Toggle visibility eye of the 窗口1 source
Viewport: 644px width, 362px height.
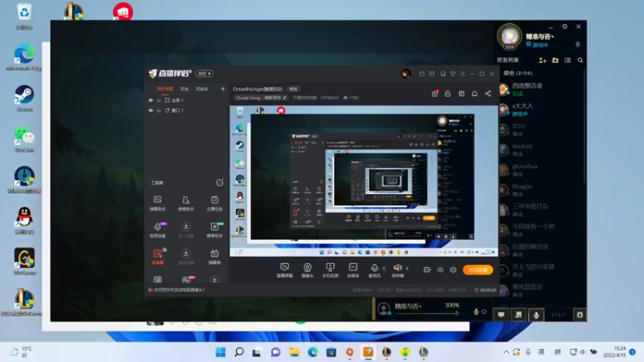[x=151, y=110]
